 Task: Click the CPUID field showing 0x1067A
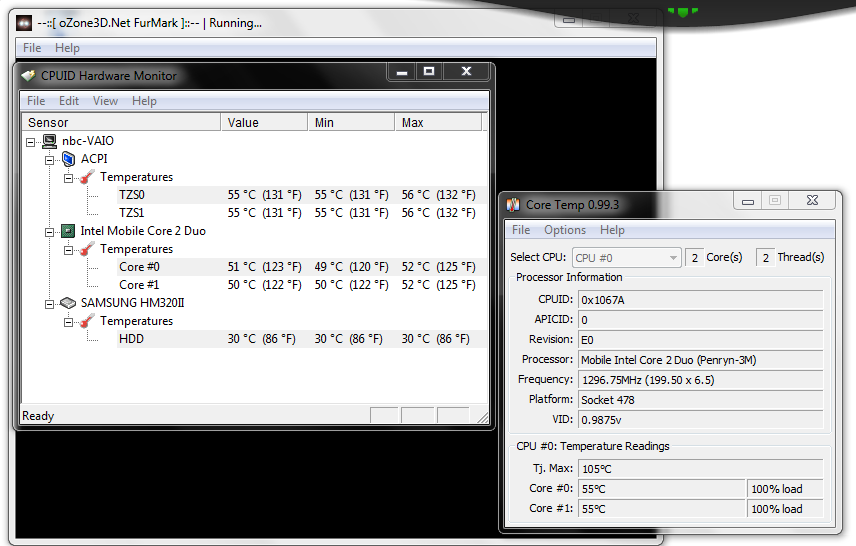(x=700, y=300)
